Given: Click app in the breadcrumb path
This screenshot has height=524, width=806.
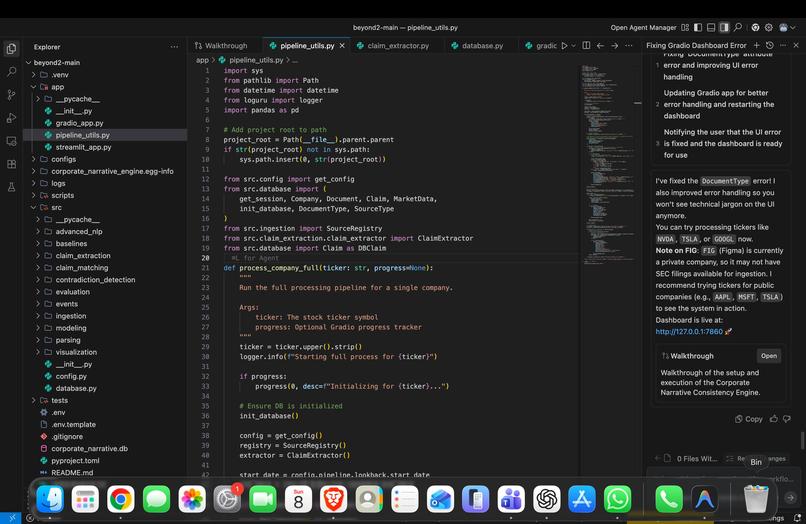Looking at the screenshot, I should [x=202, y=60].
